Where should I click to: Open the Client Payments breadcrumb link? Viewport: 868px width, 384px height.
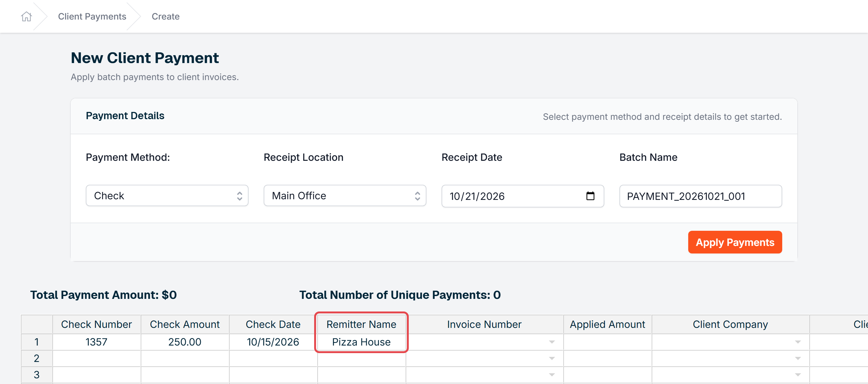pyautogui.click(x=92, y=16)
